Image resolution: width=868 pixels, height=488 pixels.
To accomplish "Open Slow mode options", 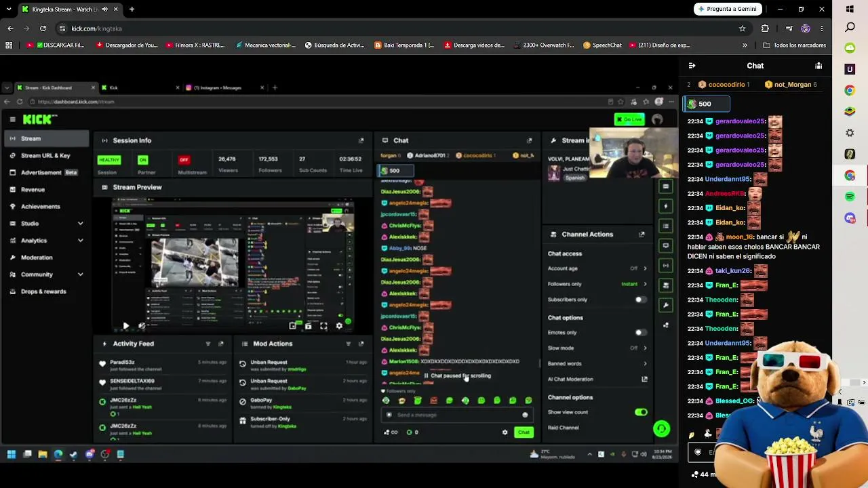I will (x=597, y=348).
